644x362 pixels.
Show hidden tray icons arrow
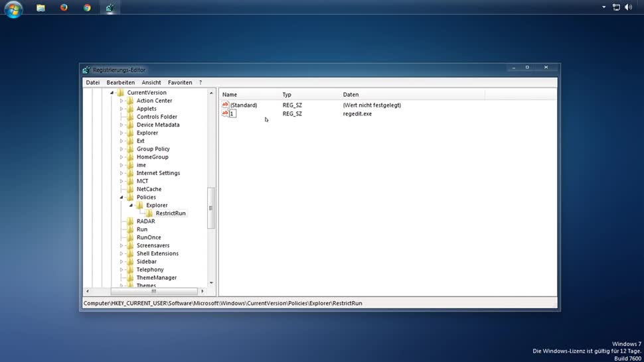click(x=604, y=7)
